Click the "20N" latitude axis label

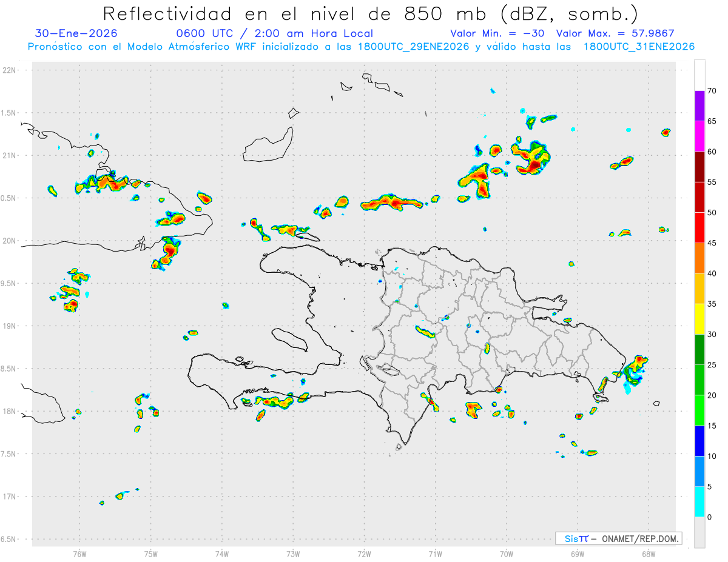[x=10, y=241]
